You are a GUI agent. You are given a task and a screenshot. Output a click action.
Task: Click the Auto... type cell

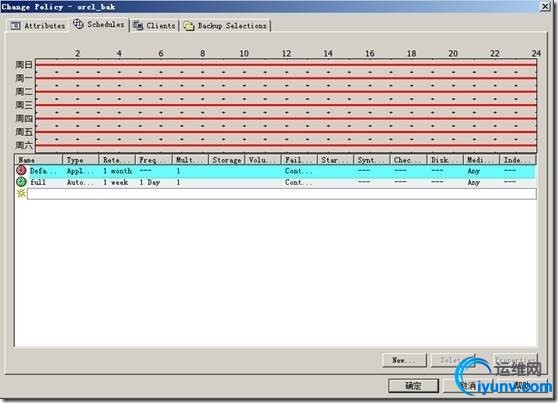[80, 182]
